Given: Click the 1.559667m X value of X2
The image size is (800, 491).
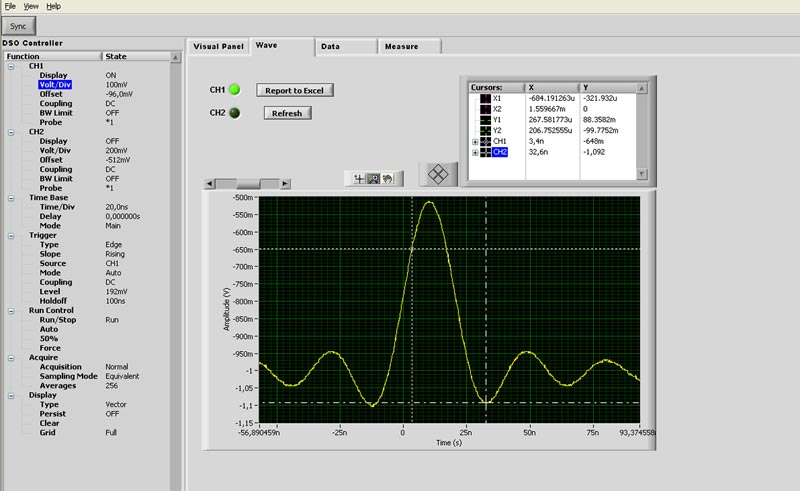Looking at the screenshot, I should tap(547, 109).
